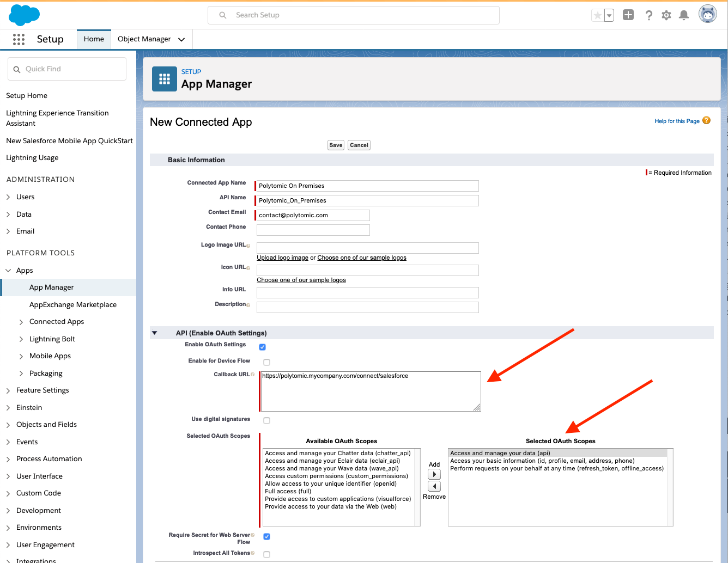The width and height of the screenshot is (728, 563).
Task: Open the help question mark icon
Action: (648, 15)
